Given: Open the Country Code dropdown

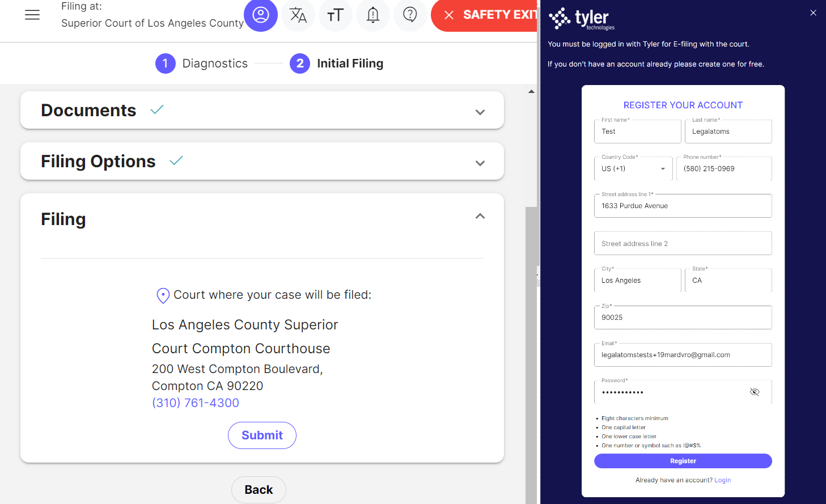Looking at the screenshot, I should pyautogui.click(x=633, y=168).
